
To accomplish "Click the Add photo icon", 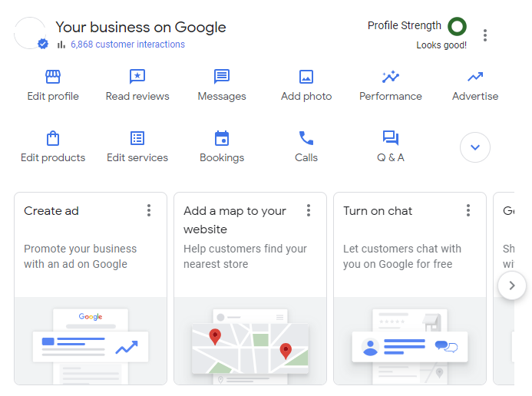I will 306,77.
